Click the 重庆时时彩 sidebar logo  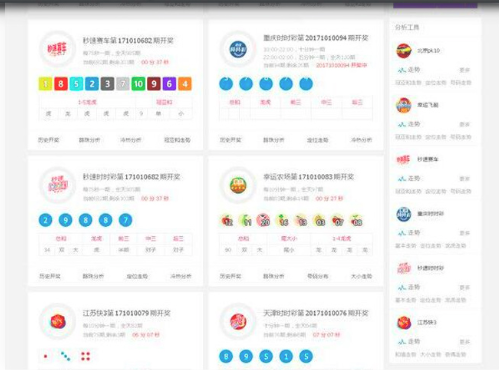coord(404,214)
